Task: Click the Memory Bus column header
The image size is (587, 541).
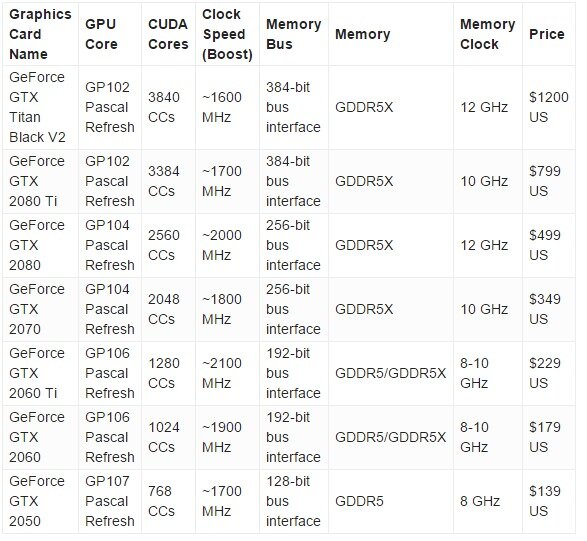Action: point(294,34)
